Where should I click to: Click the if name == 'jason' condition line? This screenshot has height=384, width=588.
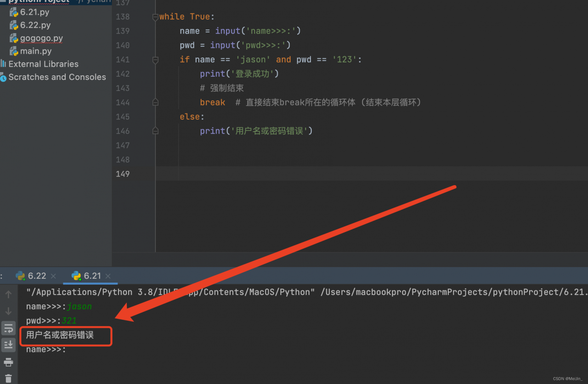tap(271, 59)
